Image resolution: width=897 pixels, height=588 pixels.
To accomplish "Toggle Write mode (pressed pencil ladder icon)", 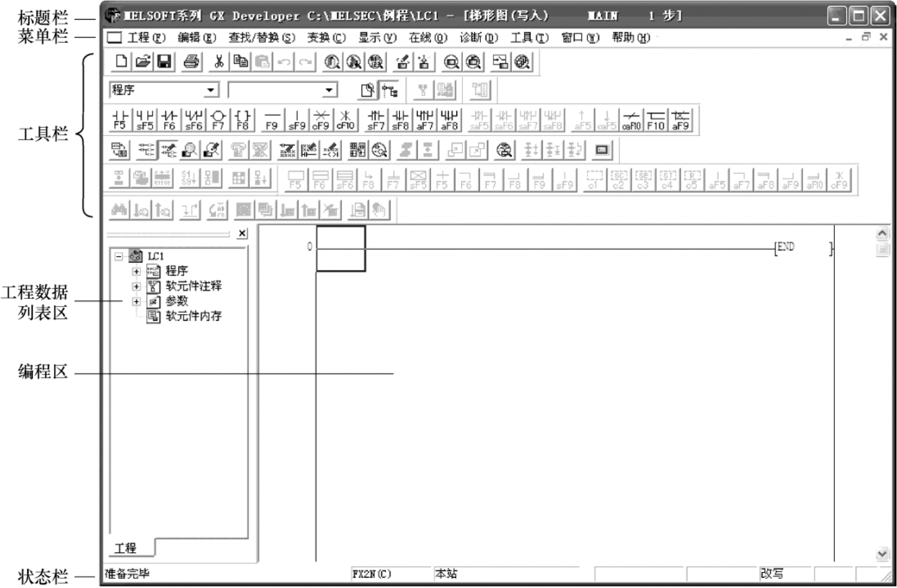I will pos(168,150).
